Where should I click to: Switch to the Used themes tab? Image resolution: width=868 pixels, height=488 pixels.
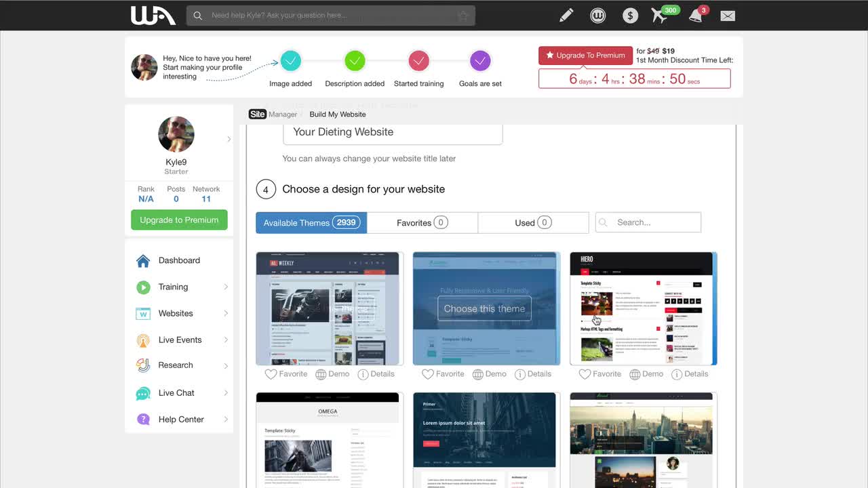pyautogui.click(x=533, y=222)
